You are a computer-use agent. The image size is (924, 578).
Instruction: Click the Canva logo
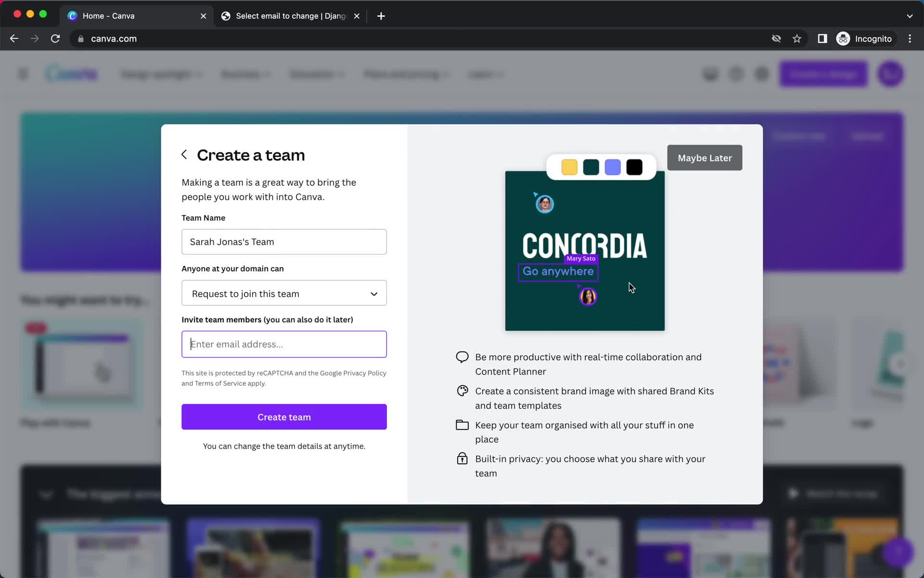(72, 74)
